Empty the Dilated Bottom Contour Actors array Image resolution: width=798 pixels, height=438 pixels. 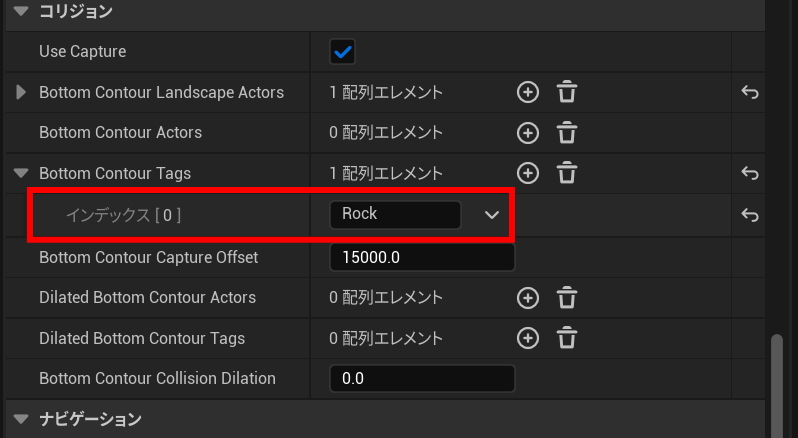(567, 298)
